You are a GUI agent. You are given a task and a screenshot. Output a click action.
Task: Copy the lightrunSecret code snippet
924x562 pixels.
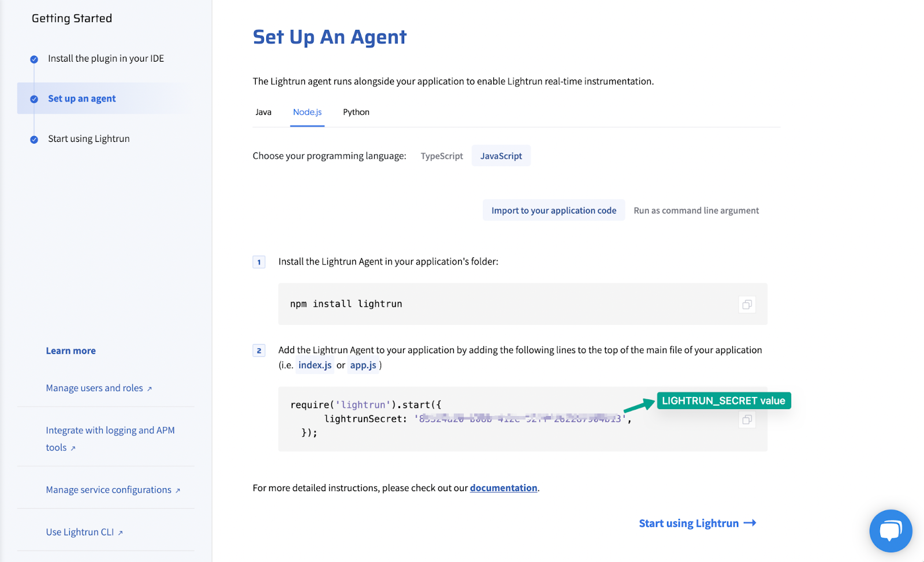coord(747,420)
